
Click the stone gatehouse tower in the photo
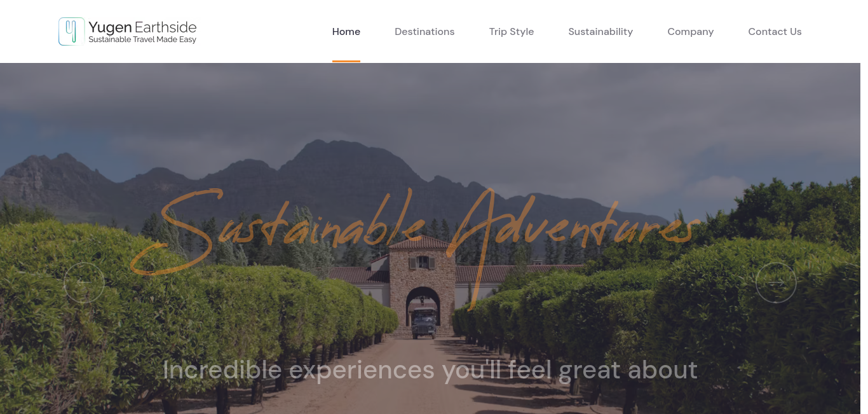point(422,280)
